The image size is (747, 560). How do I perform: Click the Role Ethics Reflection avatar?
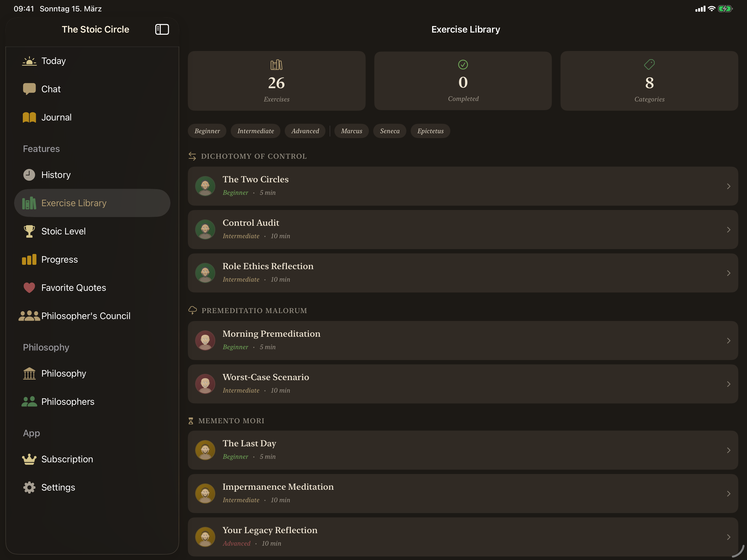coord(205,273)
